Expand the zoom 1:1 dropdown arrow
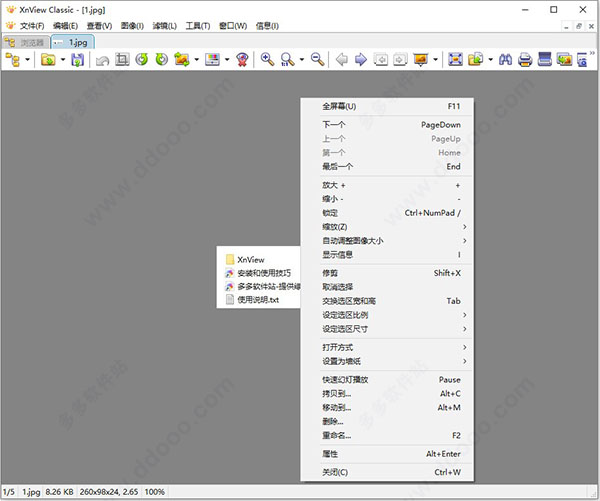Image resolution: width=600 pixels, height=501 pixels. click(x=302, y=60)
